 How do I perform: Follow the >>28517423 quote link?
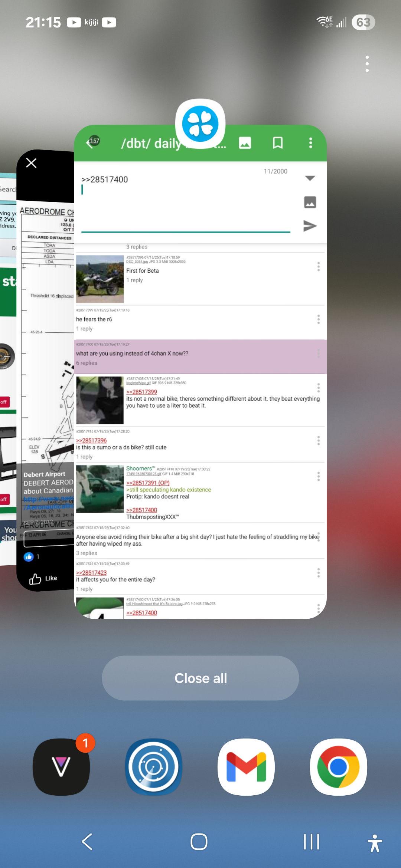pyautogui.click(x=91, y=572)
